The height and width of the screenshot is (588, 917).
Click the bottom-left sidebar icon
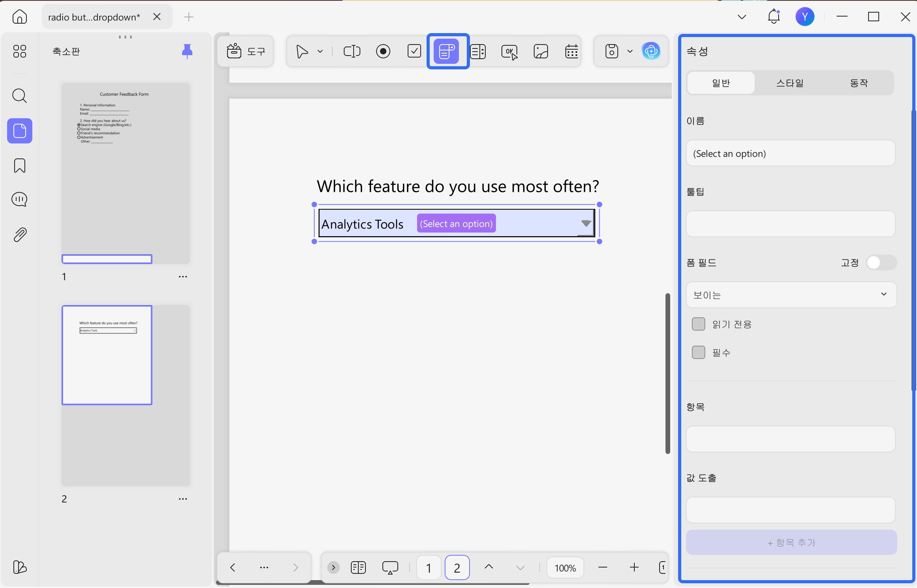click(x=19, y=567)
